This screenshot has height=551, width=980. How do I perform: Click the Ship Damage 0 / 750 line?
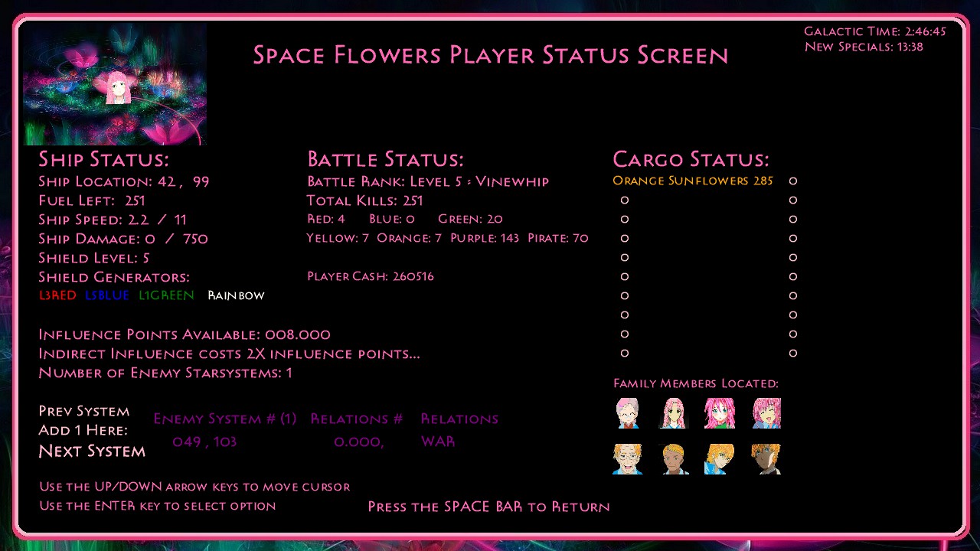pyautogui.click(x=123, y=239)
